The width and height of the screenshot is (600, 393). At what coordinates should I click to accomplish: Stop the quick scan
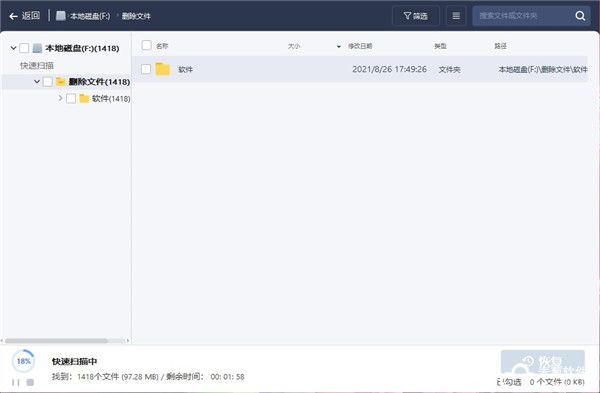[30, 382]
